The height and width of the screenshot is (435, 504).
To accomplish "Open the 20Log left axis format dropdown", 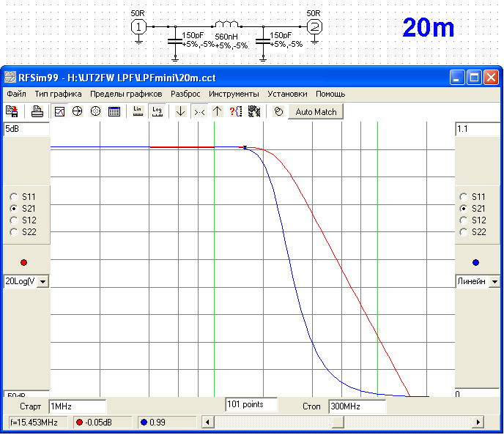I will pyautogui.click(x=42, y=282).
